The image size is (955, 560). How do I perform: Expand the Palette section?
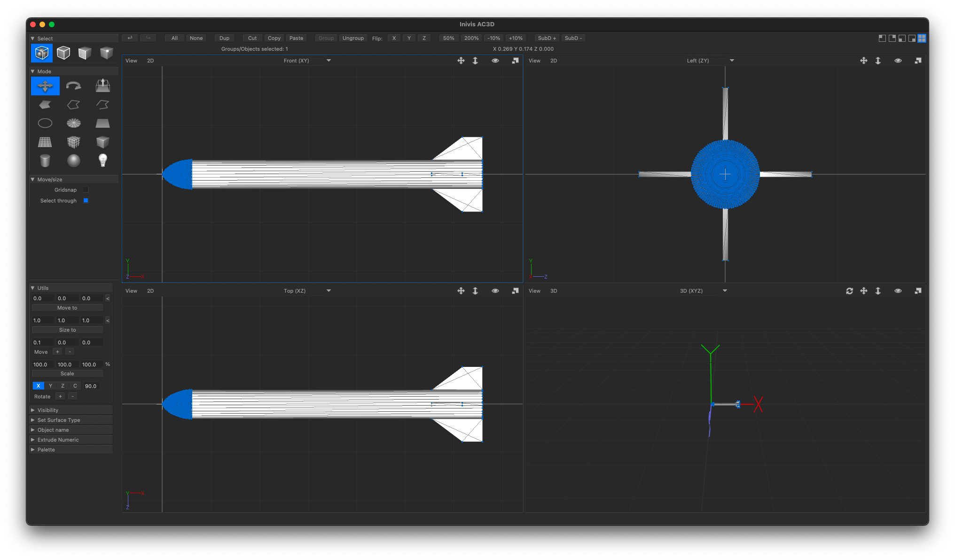(x=46, y=450)
